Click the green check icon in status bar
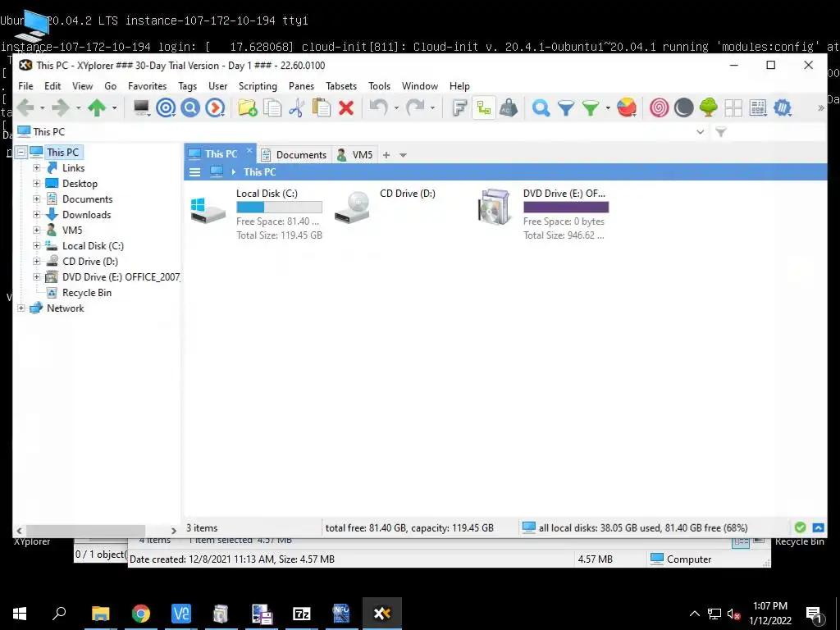The width and height of the screenshot is (840, 630). pos(801,527)
